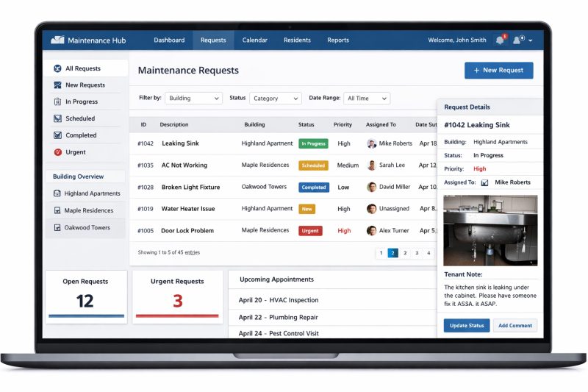Click the Add Comment button
The width and height of the screenshot is (588, 392).
point(515,326)
